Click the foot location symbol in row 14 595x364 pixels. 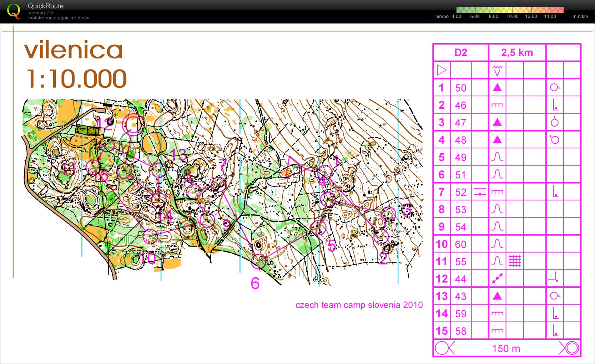click(x=555, y=313)
